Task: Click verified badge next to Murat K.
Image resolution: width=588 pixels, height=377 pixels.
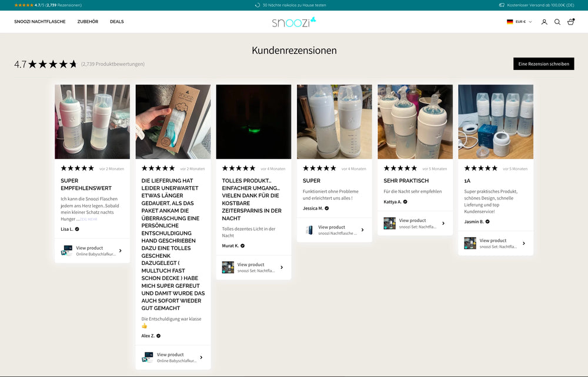Action: [242, 246]
